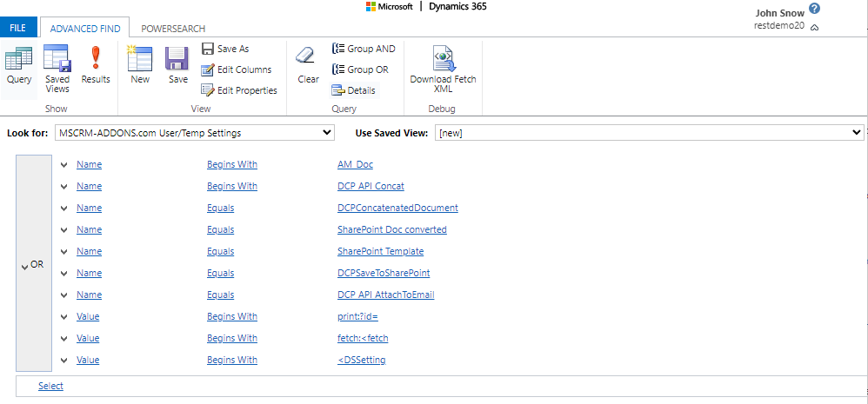868x404 pixels.
Task: Click Name field in AM_Doc row
Action: 89,164
